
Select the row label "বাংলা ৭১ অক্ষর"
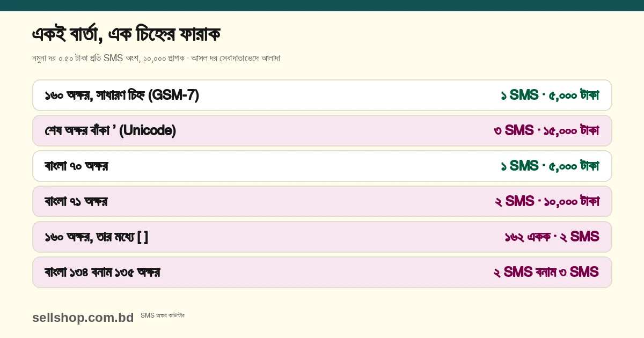[x=76, y=202]
